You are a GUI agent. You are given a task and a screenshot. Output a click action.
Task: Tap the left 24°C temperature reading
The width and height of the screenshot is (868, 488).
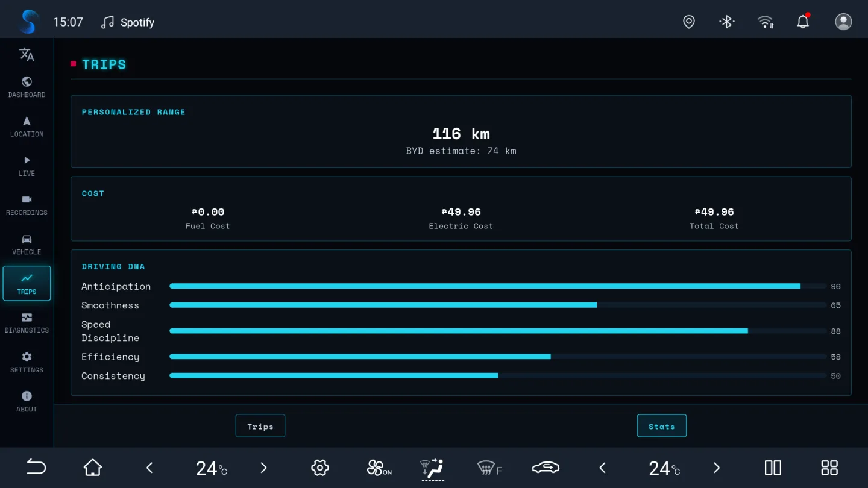point(212,468)
